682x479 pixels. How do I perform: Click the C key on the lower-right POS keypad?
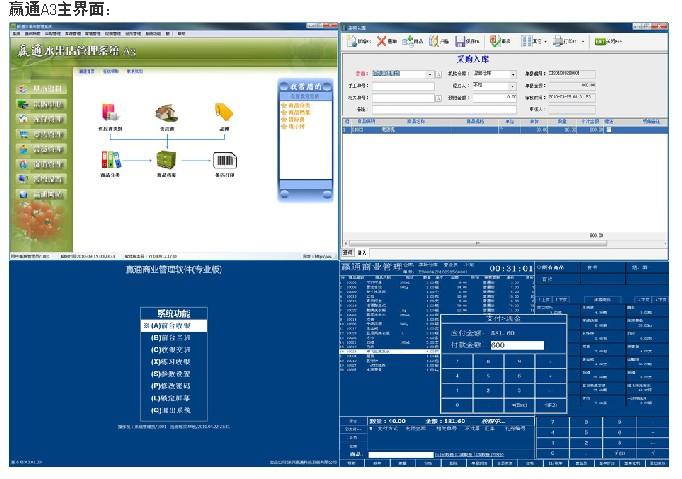click(x=552, y=453)
